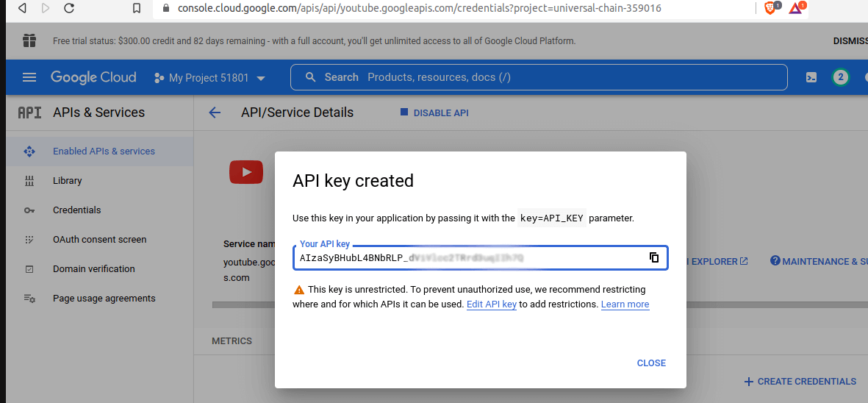Open Brave Rewards triangle icon
868x403 pixels.
point(797,8)
